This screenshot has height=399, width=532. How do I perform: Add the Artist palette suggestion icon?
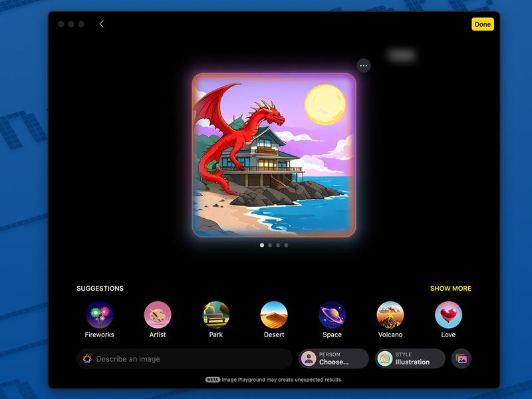158,315
